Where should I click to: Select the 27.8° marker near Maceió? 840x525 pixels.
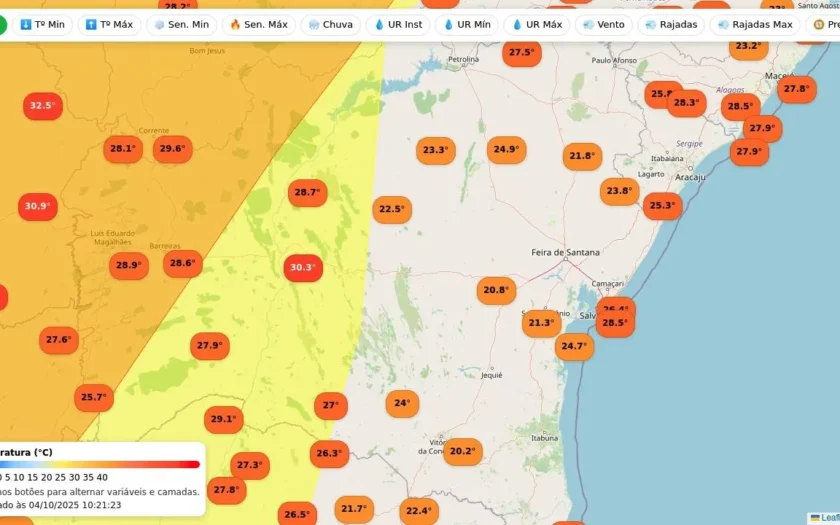pos(797,89)
